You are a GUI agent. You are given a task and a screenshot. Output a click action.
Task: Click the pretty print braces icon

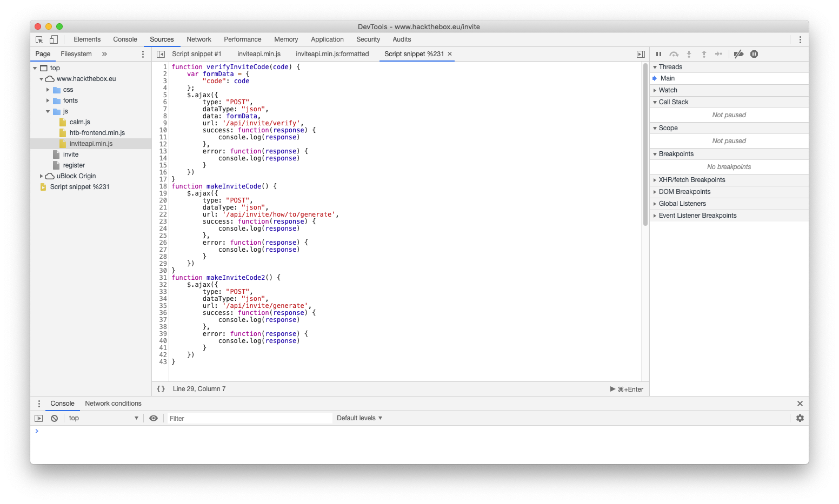tap(161, 389)
